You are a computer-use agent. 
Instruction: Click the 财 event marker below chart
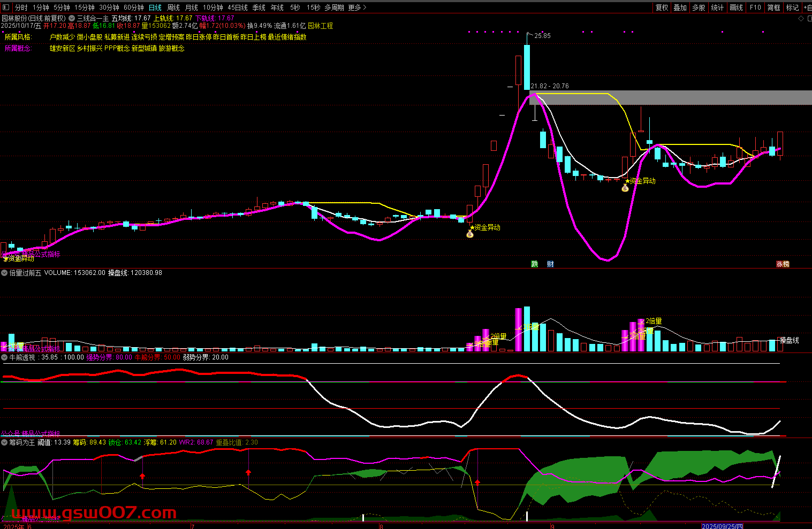click(550, 264)
